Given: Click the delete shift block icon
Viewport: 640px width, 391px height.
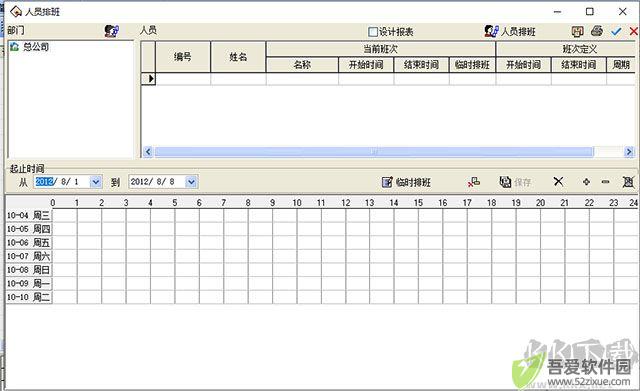Looking at the screenshot, I should [x=474, y=182].
